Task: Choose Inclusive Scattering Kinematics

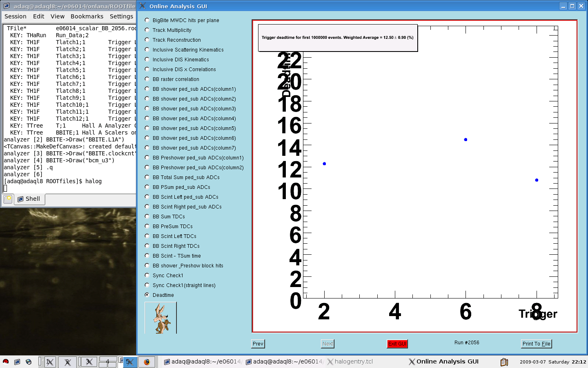Action: 184,49
